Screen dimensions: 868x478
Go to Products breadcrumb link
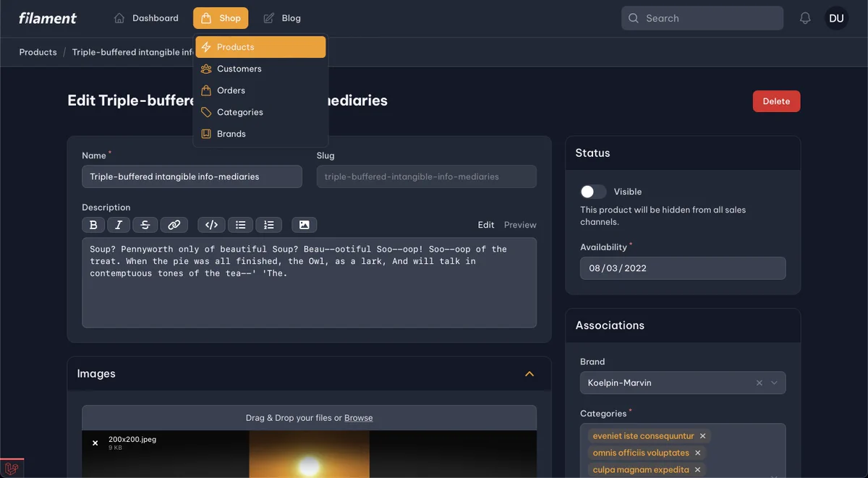pos(38,52)
